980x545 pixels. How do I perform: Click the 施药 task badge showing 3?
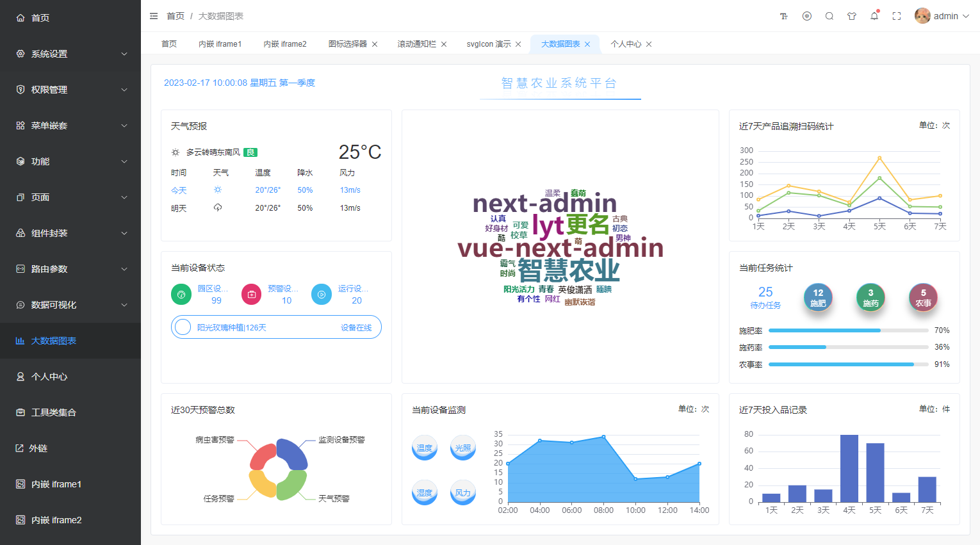870,297
